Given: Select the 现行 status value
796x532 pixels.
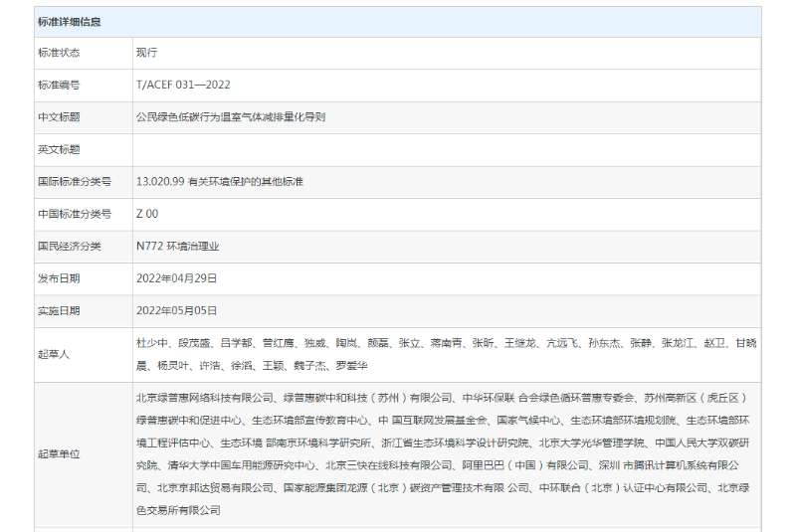Looking at the screenshot, I should pos(147,53).
